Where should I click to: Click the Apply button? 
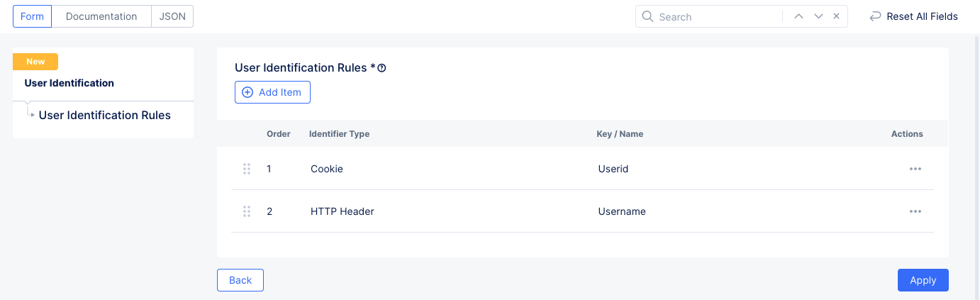pos(923,280)
